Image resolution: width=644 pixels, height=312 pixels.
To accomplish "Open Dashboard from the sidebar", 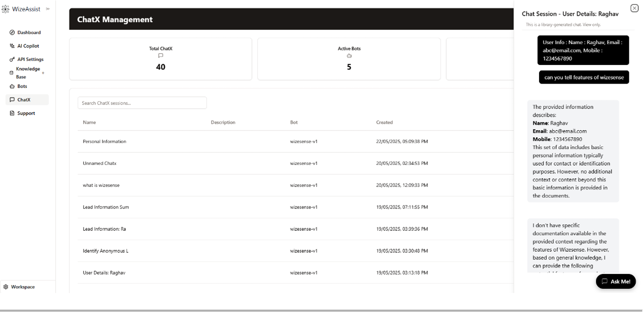I will pos(28,33).
